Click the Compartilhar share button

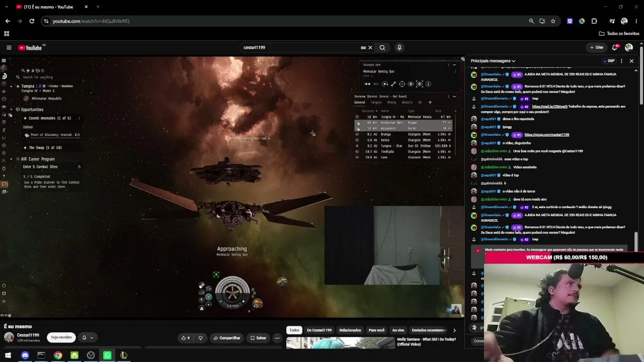pyautogui.click(x=226, y=338)
